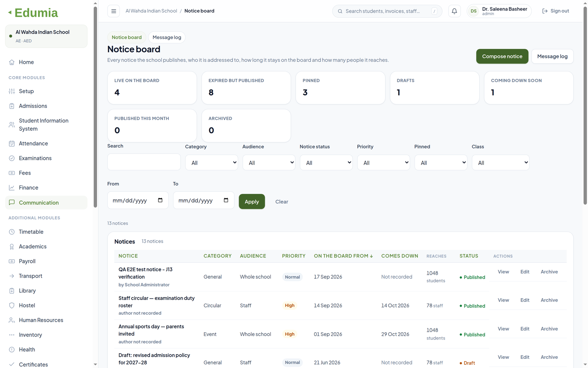The height and width of the screenshot is (368, 588).
Task: Open the Notice status dropdown
Action: pos(326,163)
